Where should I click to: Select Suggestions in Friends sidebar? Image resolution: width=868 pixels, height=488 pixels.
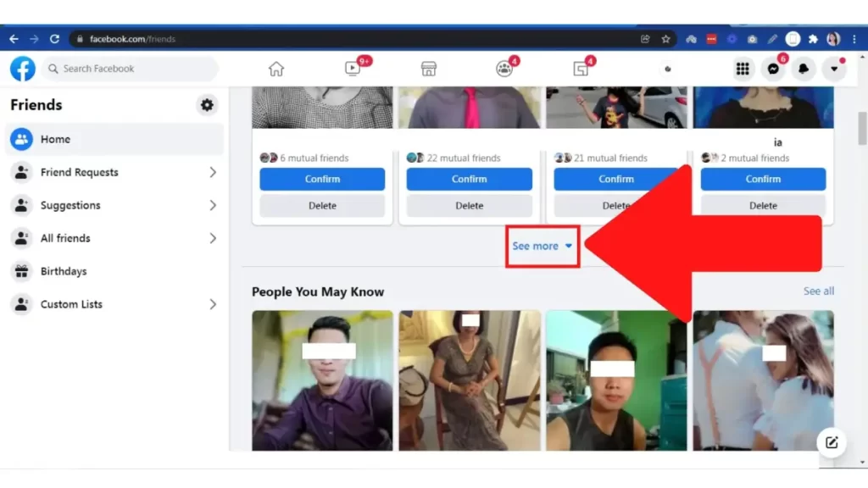pyautogui.click(x=70, y=206)
